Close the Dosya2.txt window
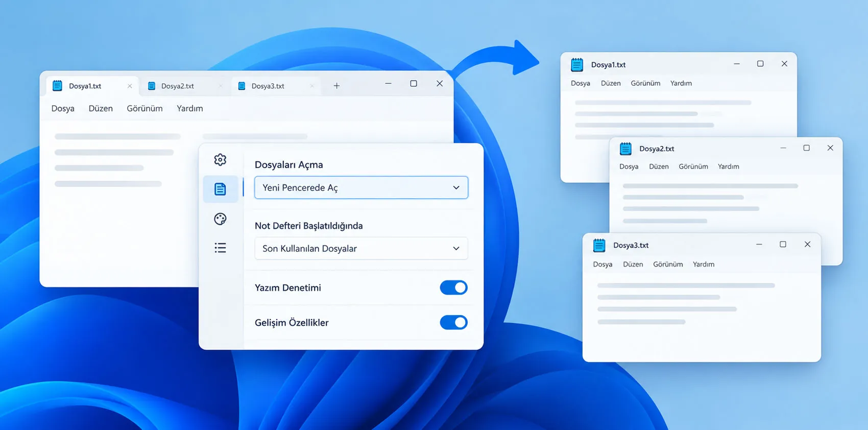 point(830,148)
